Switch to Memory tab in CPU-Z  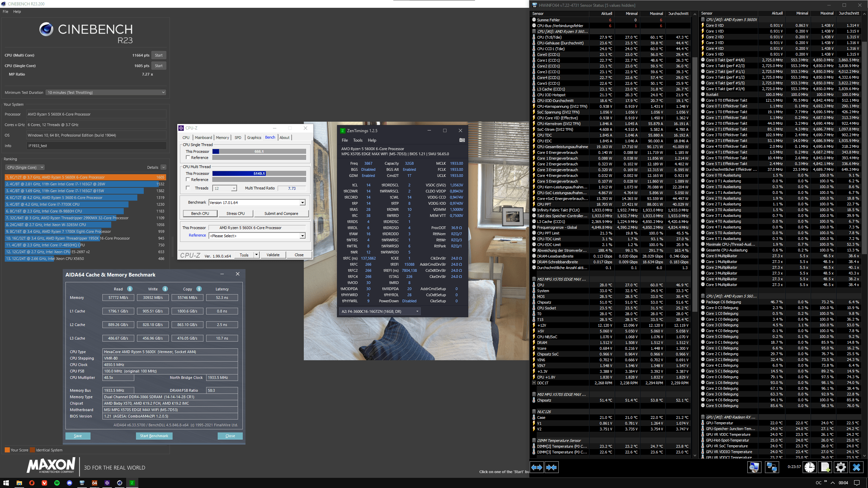[x=222, y=138]
